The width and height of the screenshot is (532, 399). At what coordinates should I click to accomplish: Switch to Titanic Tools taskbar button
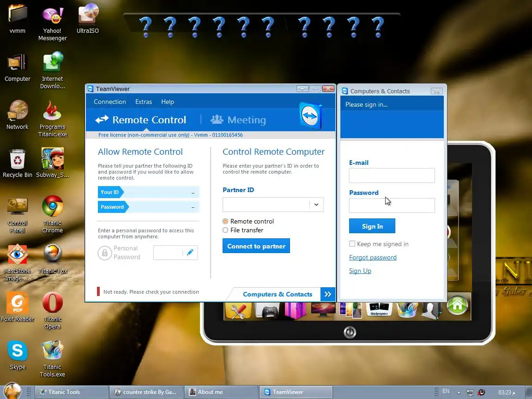point(72,392)
